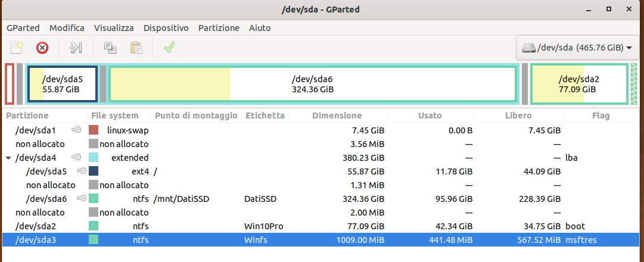
Task: Click the extended light-blue color swatch
Action: pos(93,158)
